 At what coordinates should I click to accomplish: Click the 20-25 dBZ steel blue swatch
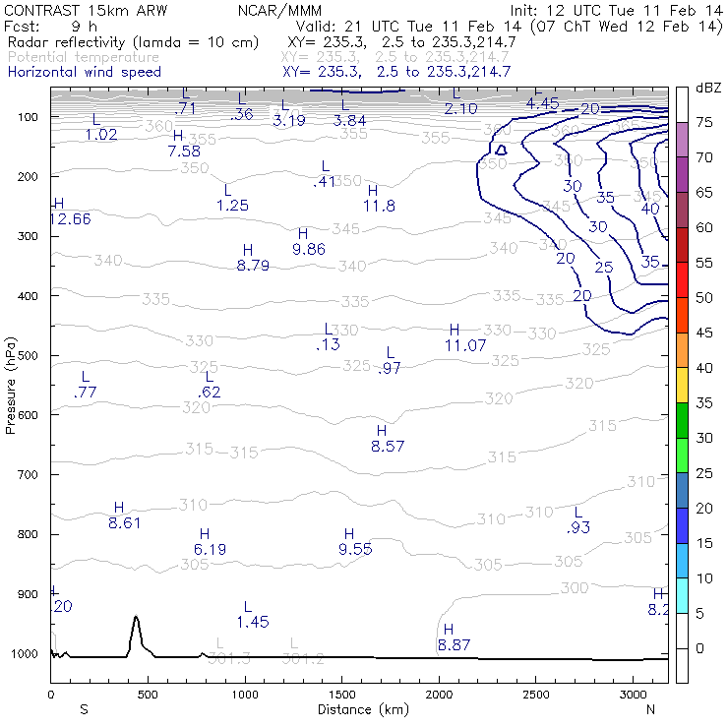(x=682, y=490)
